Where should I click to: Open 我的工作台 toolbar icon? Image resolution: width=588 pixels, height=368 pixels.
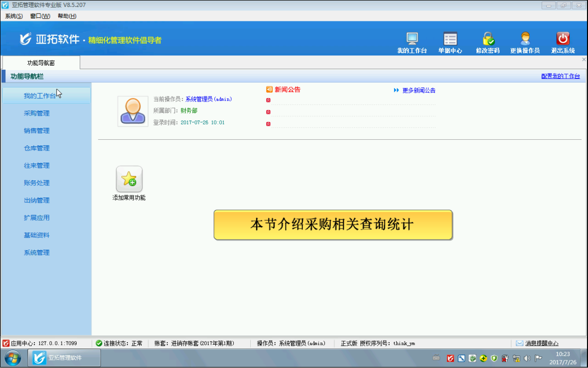point(412,39)
